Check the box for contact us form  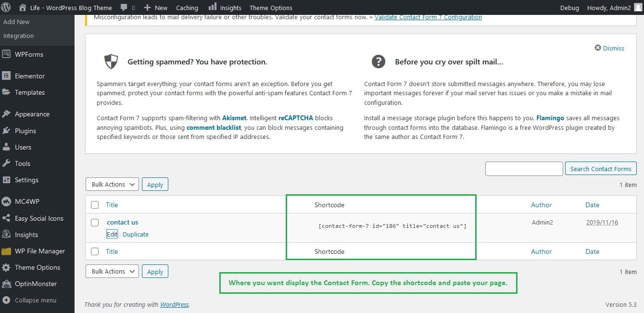[95, 223]
